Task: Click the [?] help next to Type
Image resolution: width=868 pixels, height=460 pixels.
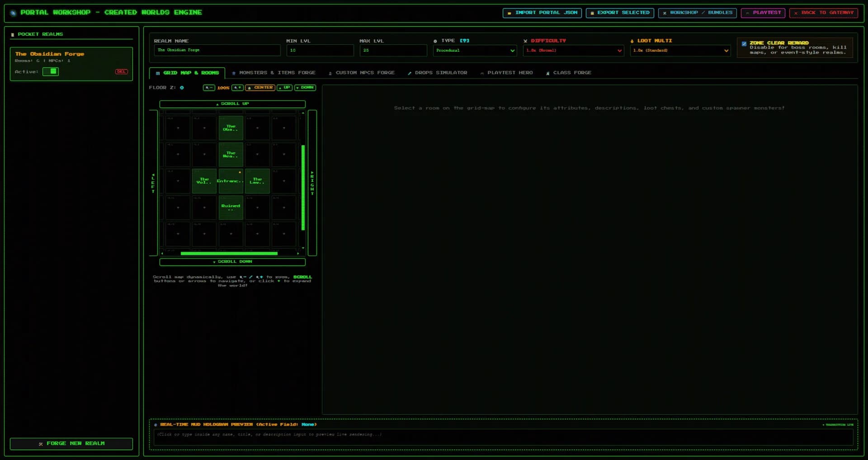Action: tap(464, 41)
